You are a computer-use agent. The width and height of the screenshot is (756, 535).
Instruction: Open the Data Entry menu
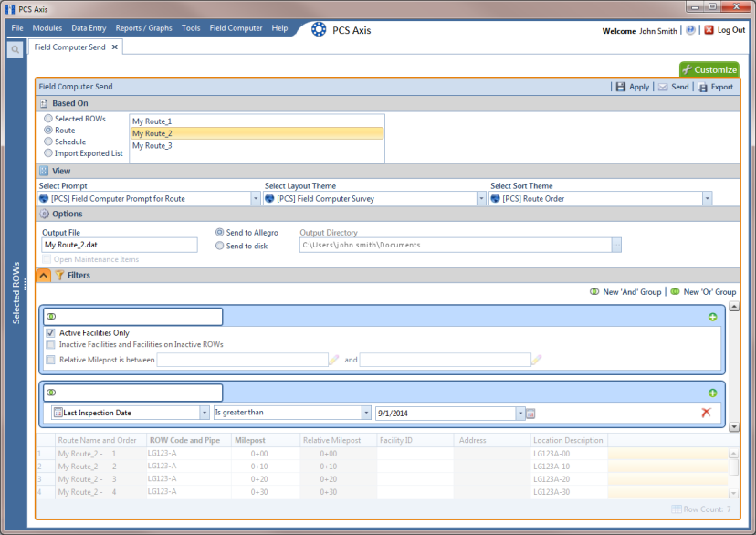[x=89, y=28]
